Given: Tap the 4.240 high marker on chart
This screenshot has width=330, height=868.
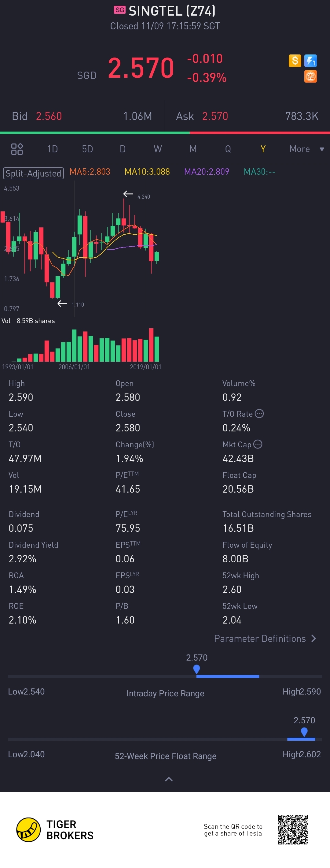Looking at the screenshot, I should pos(144,196).
